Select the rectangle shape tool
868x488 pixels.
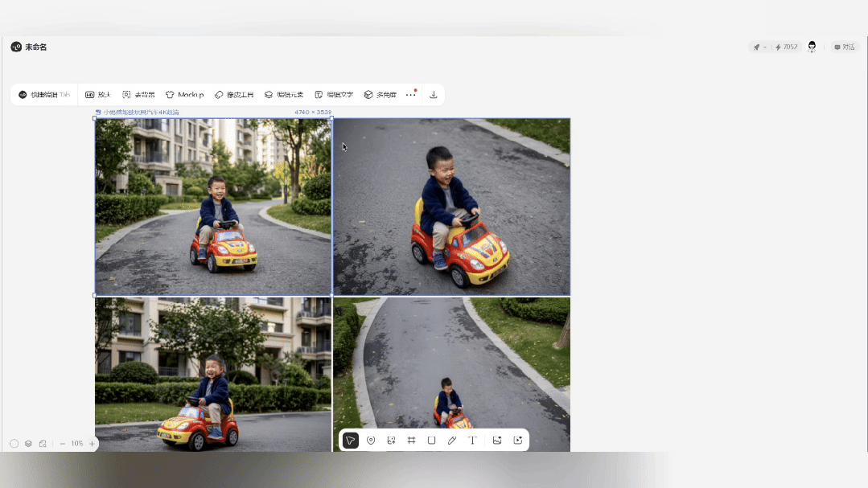point(431,441)
